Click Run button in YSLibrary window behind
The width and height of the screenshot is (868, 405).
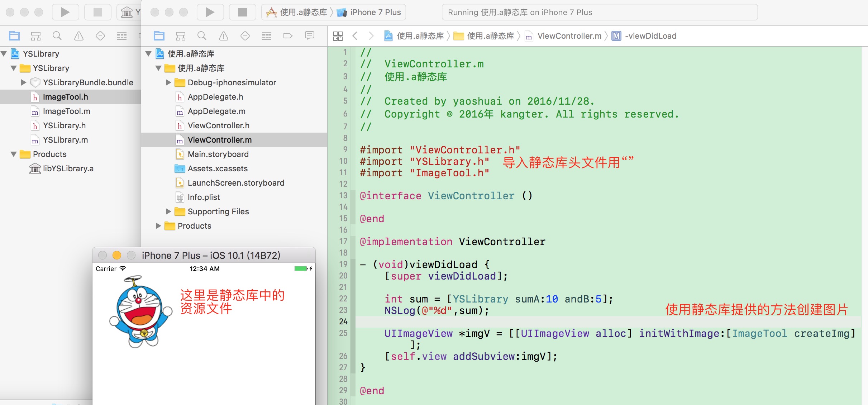pyautogui.click(x=65, y=12)
